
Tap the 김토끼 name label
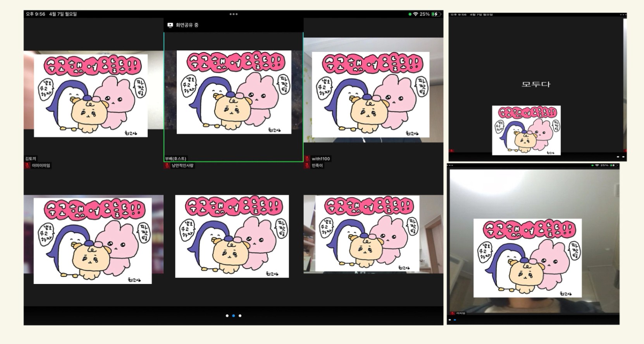tap(31, 158)
